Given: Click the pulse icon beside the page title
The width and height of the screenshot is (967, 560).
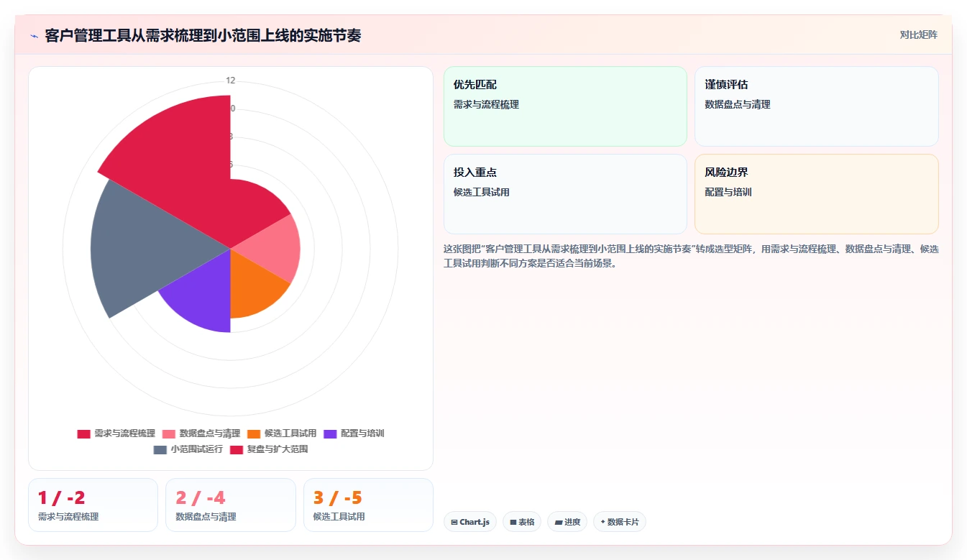Looking at the screenshot, I should pos(35,35).
